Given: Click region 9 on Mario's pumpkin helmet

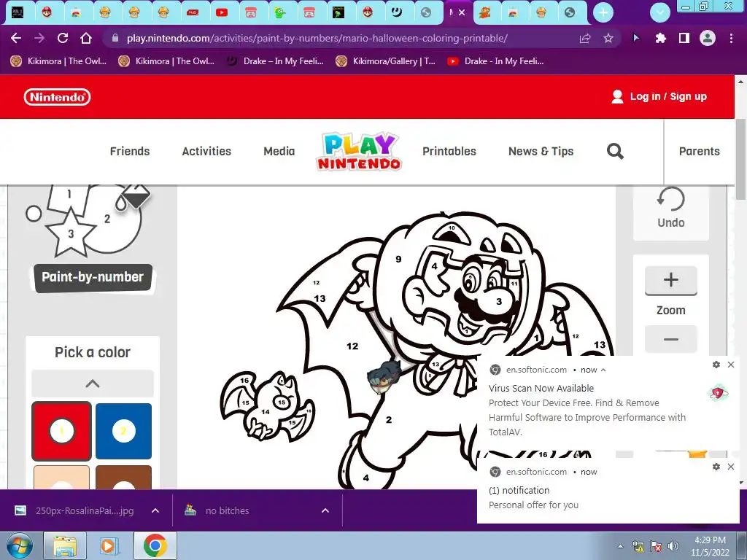Looking at the screenshot, I should click(x=398, y=260).
